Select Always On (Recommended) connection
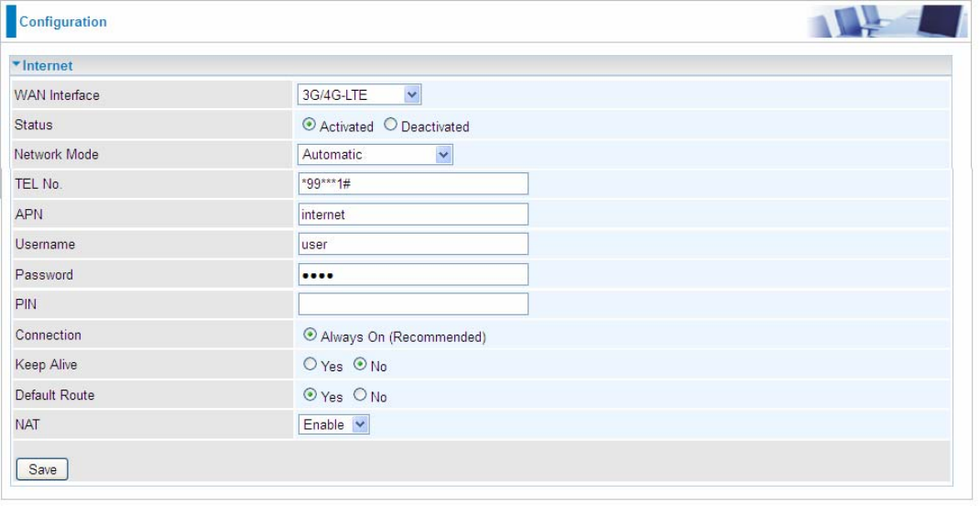Viewport: 980px width, 506px height. click(x=310, y=335)
